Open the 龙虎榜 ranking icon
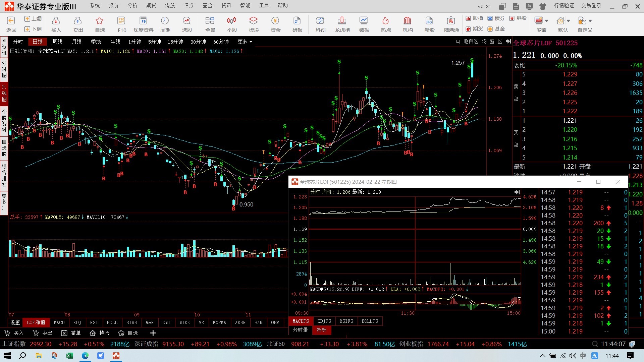This screenshot has width=644, height=362. [342, 21]
